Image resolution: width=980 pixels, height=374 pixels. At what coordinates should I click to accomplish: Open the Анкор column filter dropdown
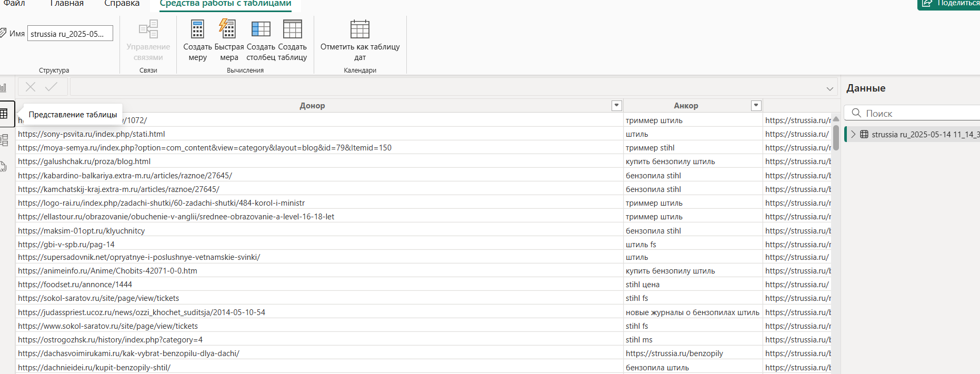tap(756, 106)
